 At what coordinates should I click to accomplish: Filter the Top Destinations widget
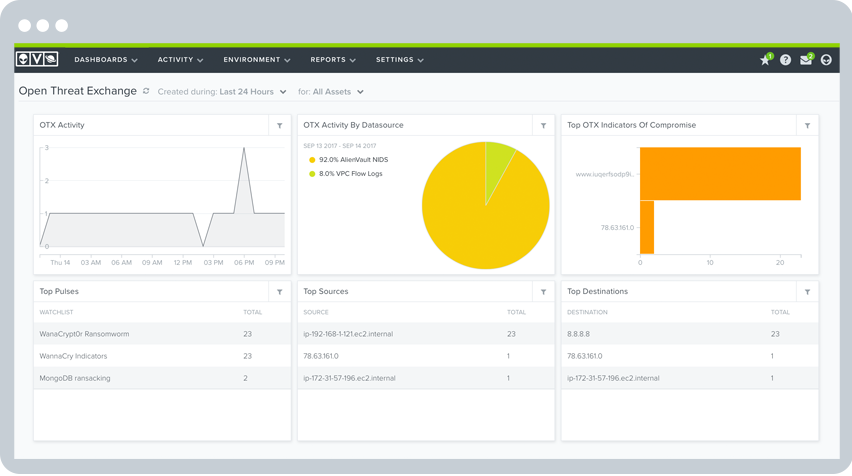[807, 292]
